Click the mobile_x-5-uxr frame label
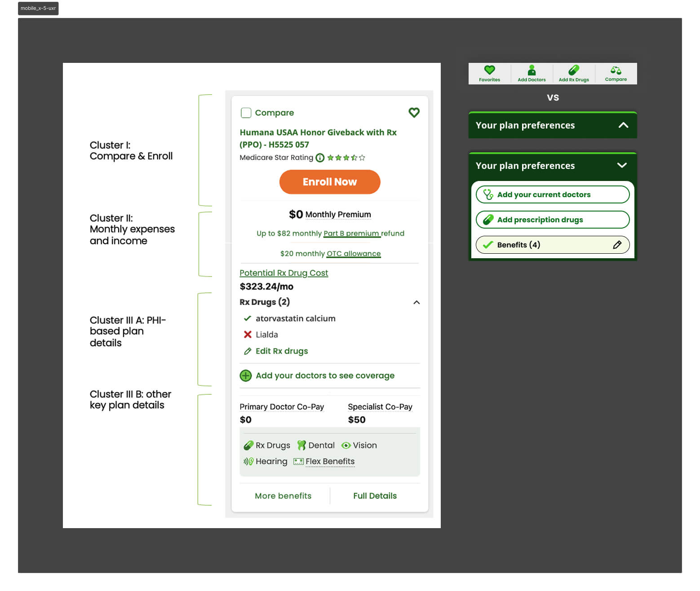The height and width of the screenshot is (591, 700). 38,9
